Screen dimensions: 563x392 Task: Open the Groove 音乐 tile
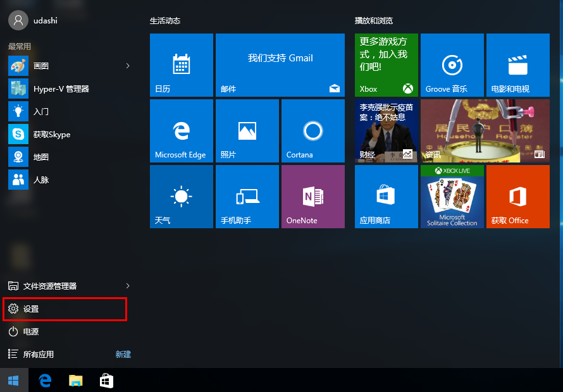click(x=452, y=65)
